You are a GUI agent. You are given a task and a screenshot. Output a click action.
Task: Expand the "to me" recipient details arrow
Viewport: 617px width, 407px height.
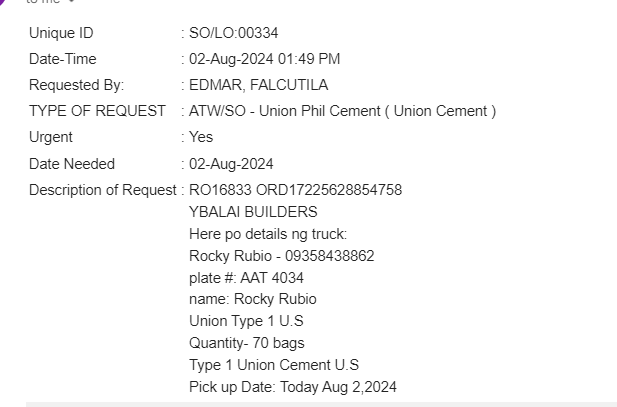point(71,2)
